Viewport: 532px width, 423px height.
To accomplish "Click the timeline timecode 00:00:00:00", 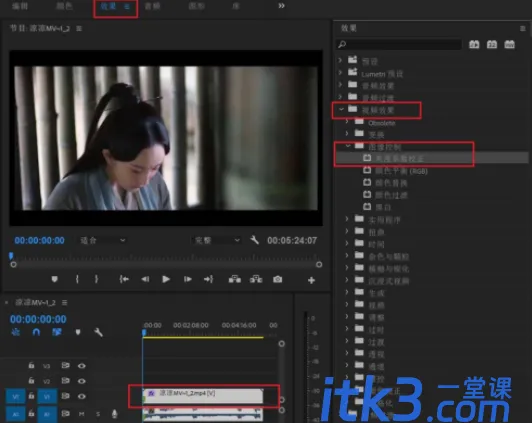I will pyautogui.click(x=38, y=319).
